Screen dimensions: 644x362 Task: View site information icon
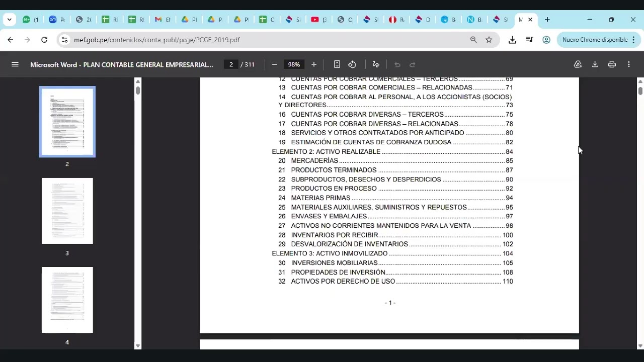click(64, 40)
